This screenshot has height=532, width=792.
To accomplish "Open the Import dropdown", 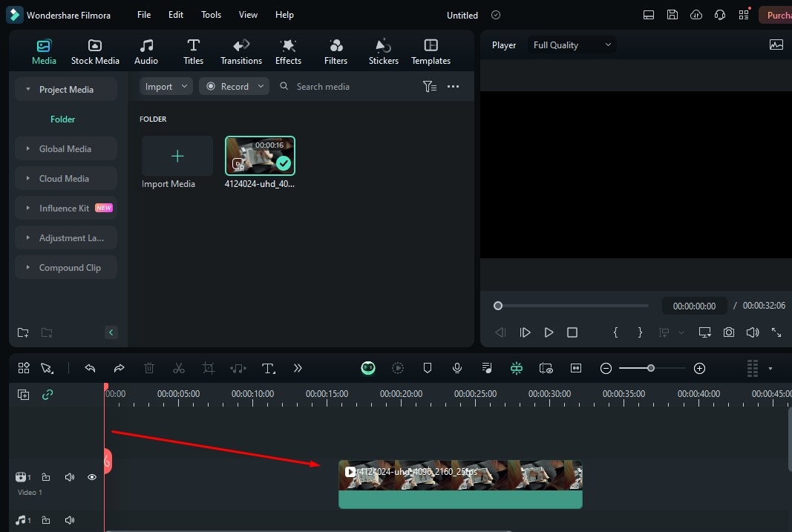I will [x=166, y=86].
